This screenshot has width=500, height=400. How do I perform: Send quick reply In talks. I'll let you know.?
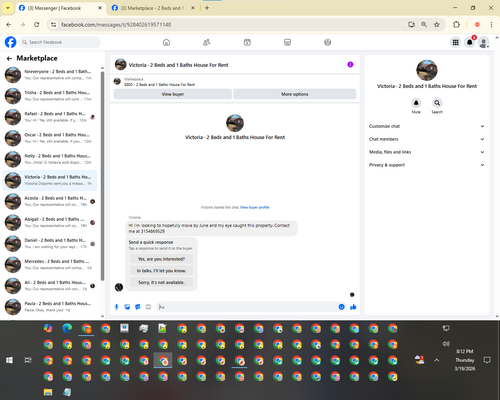(x=161, y=271)
